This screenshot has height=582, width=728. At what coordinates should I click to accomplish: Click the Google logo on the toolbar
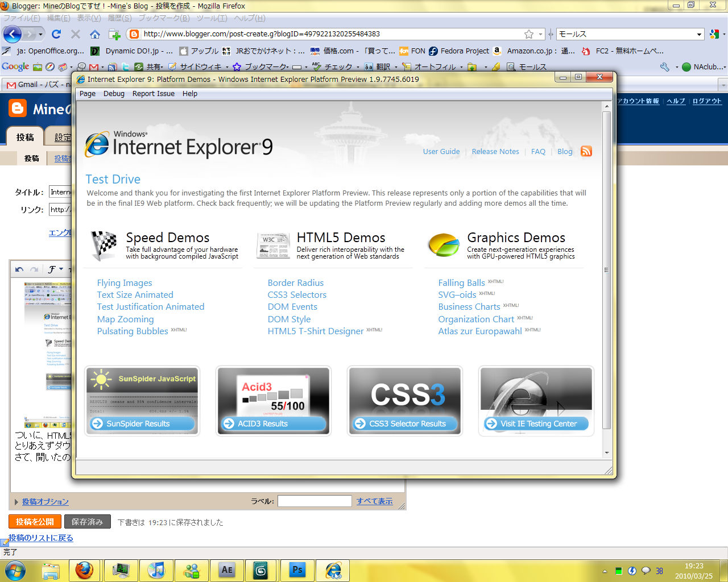(x=15, y=66)
